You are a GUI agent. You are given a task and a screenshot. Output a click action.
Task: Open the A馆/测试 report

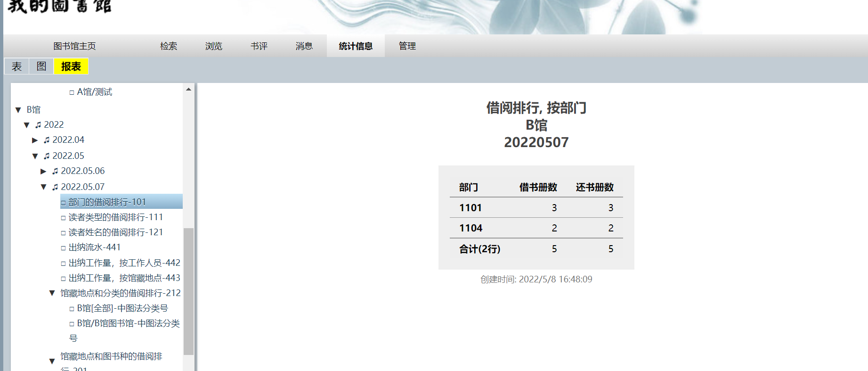[x=94, y=92]
